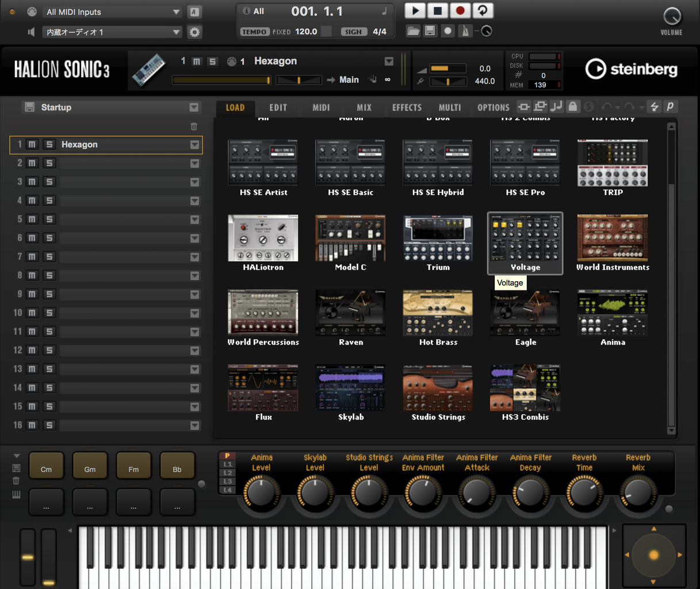Solo slot 3
The image size is (700, 589).
pos(49,182)
